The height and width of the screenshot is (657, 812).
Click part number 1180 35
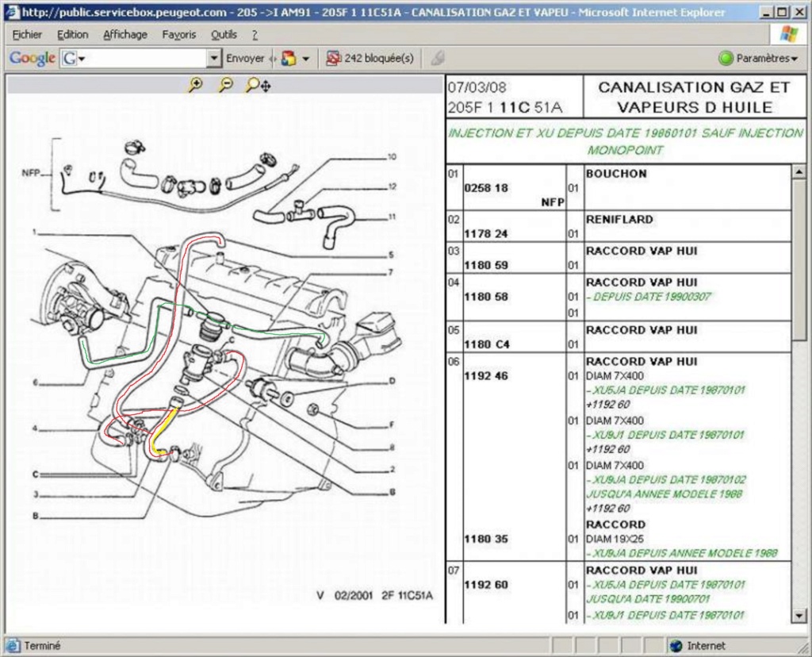(x=486, y=540)
